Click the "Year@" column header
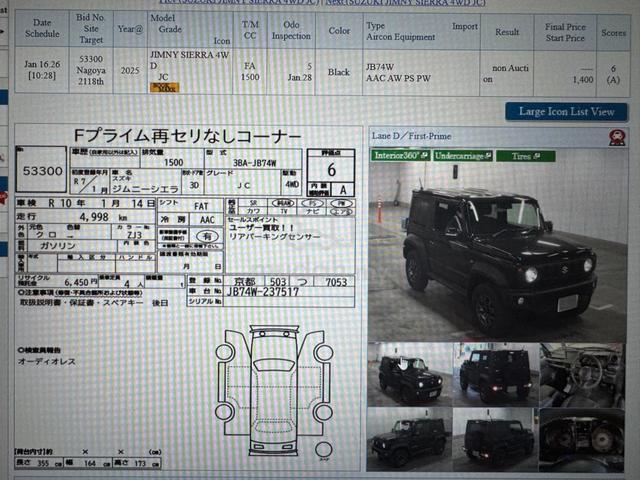 [130, 29]
